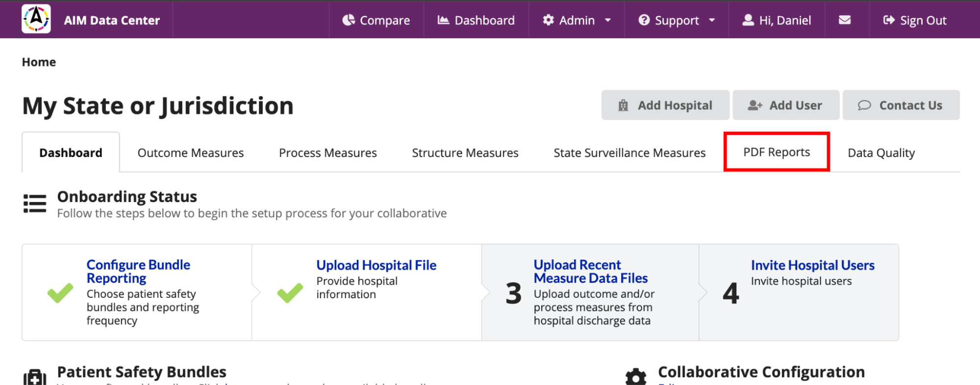980x385 pixels.
Task: Click the Home breadcrumb
Action: click(x=39, y=62)
